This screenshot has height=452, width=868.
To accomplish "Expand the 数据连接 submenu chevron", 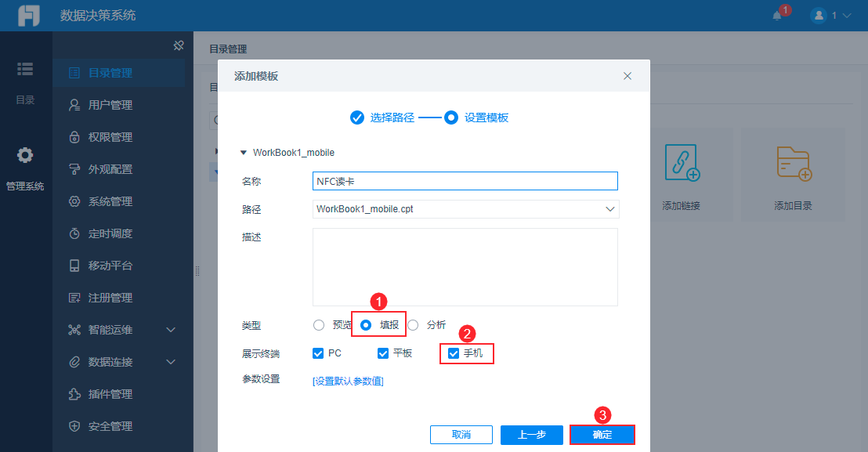I will click(171, 362).
